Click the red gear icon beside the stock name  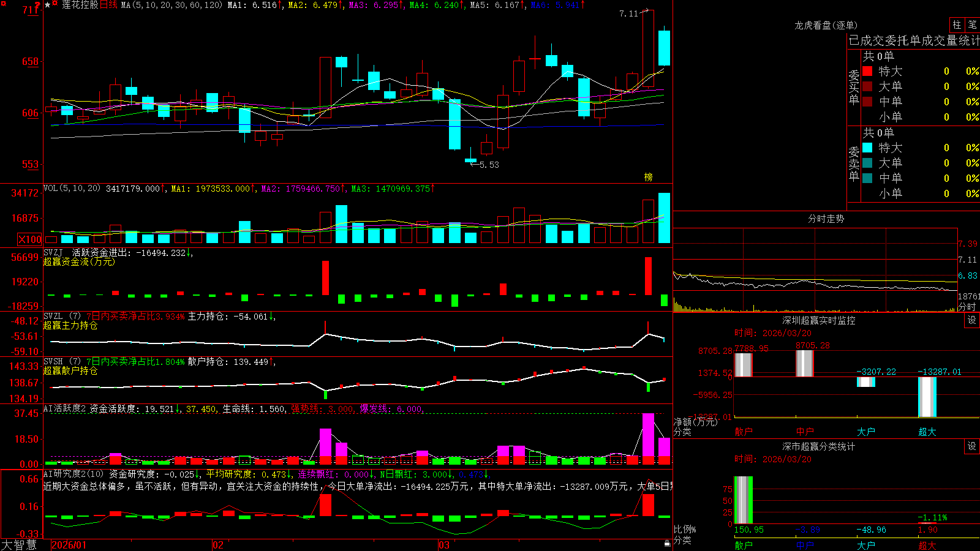[x=55, y=3]
